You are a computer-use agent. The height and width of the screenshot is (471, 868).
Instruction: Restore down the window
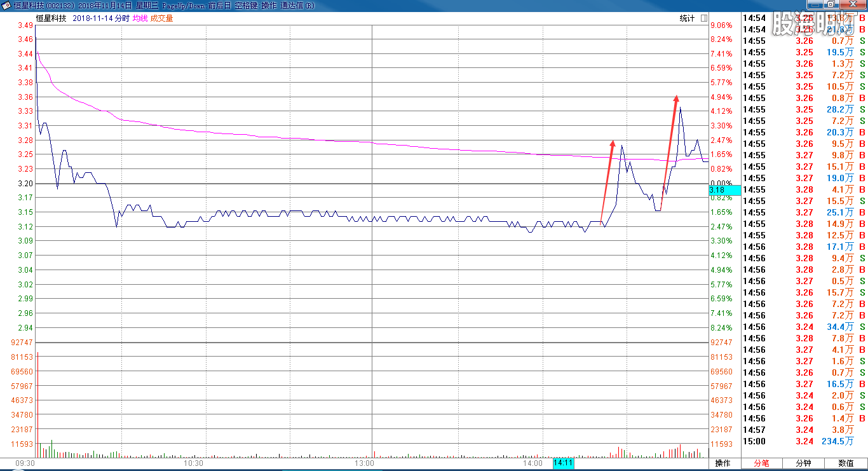(x=831, y=5)
